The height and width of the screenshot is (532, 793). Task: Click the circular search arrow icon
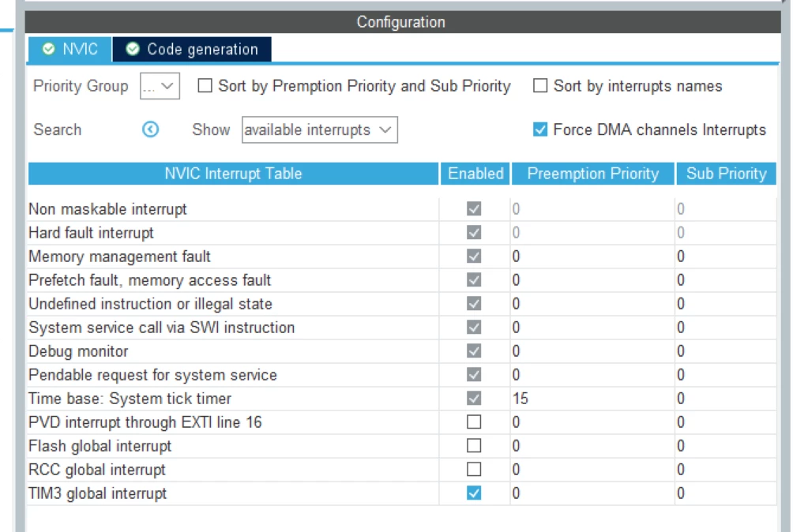(150, 129)
